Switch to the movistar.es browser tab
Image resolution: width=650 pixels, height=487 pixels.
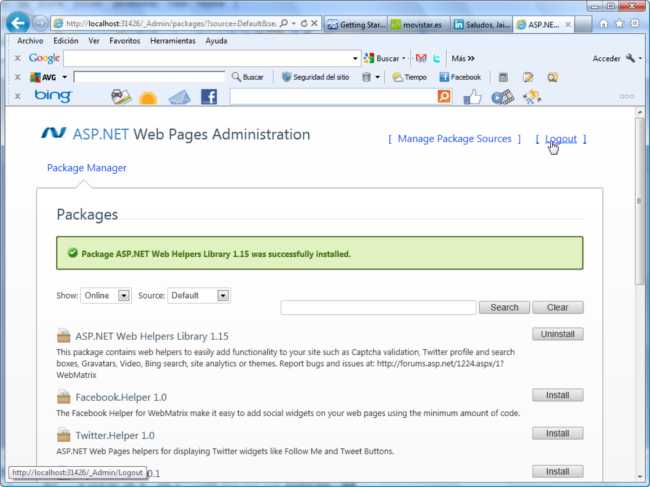[418, 23]
